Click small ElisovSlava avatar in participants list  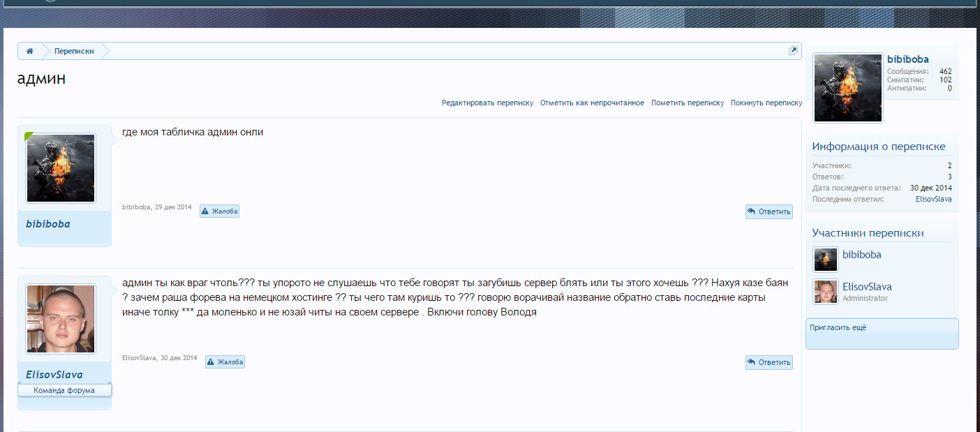(x=826, y=292)
